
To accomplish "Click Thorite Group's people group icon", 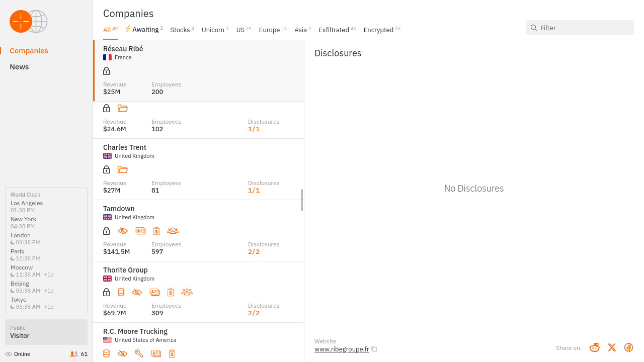I will pyautogui.click(x=187, y=292).
